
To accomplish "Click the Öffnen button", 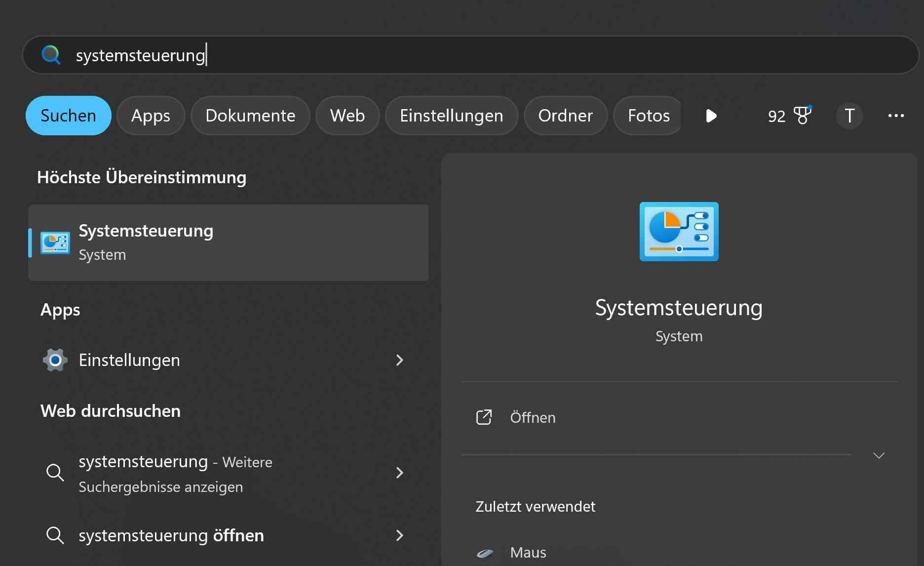I will click(532, 417).
